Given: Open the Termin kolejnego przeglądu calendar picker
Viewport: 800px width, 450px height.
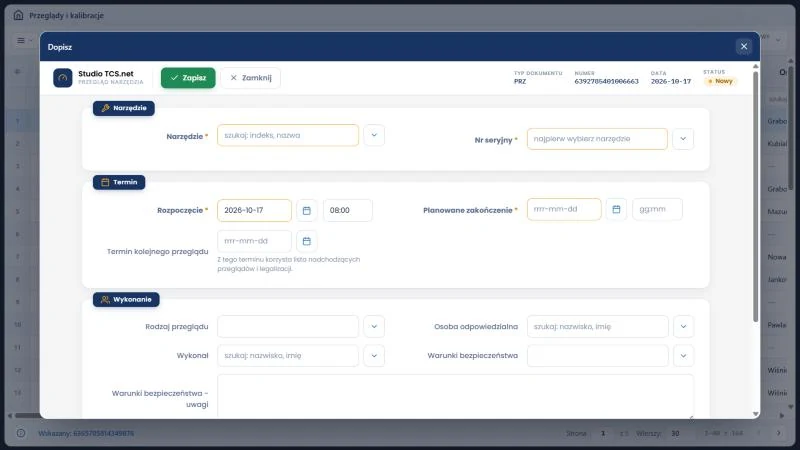Looking at the screenshot, I should tap(307, 241).
